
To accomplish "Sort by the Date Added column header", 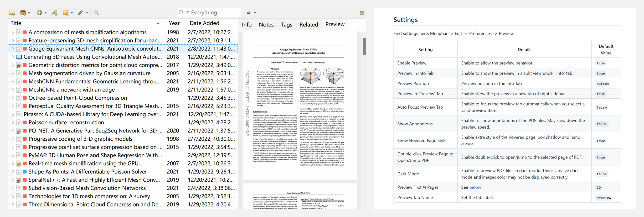I will 212,23.
